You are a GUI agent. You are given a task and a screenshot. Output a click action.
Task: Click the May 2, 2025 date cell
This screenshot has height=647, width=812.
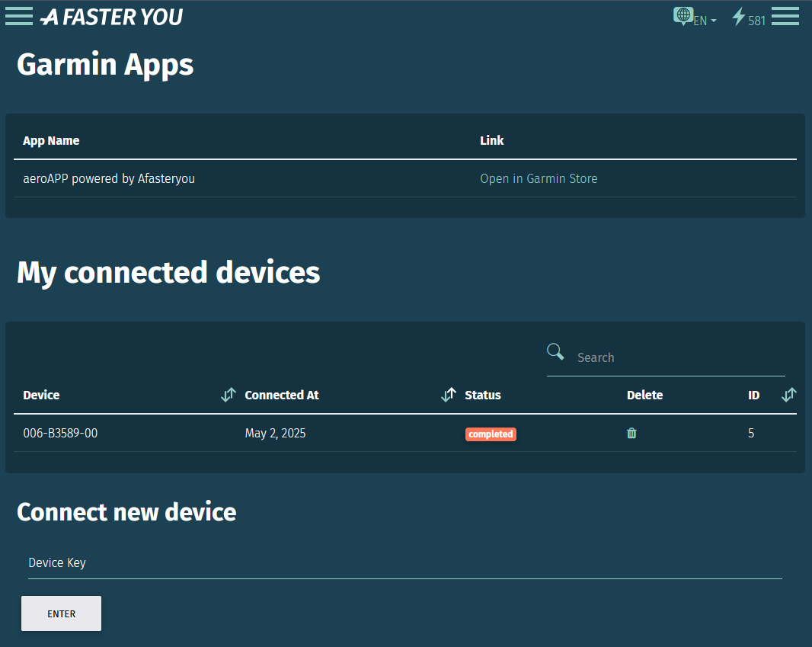click(276, 433)
